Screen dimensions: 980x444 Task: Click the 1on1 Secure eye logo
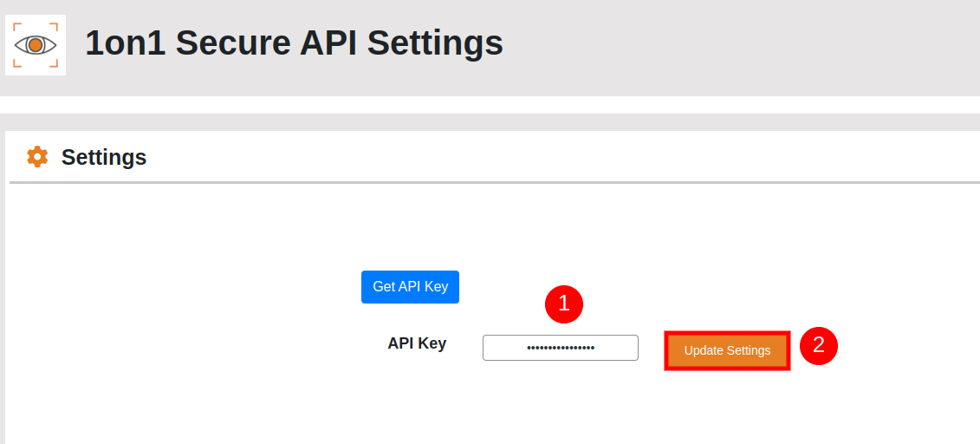[36, 45]
